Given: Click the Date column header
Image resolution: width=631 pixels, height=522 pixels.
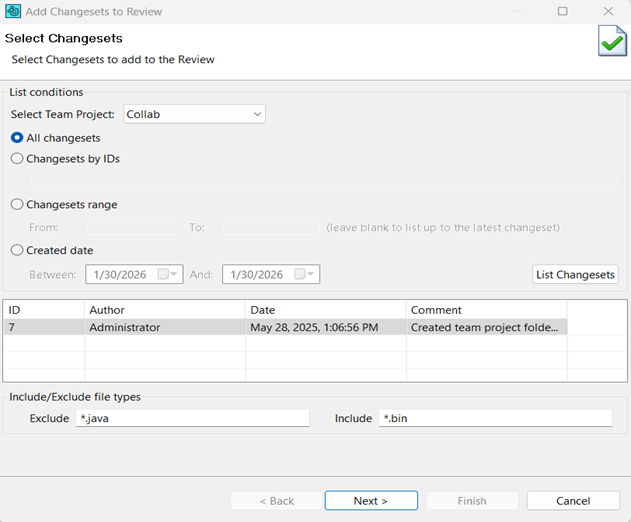Looking at the screenshot, I should (x=326, y=310).
